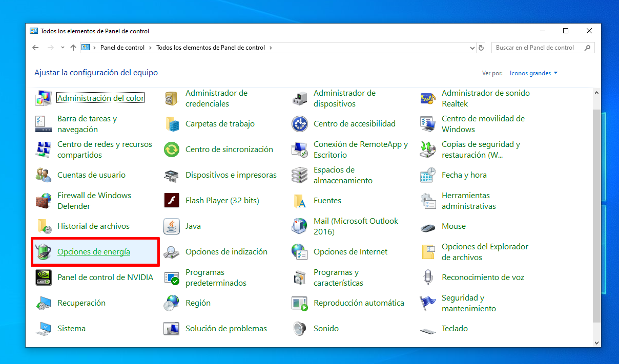Open the Centro de accesibilidad icon
The image size is (619, 364).
coord(299,123)
